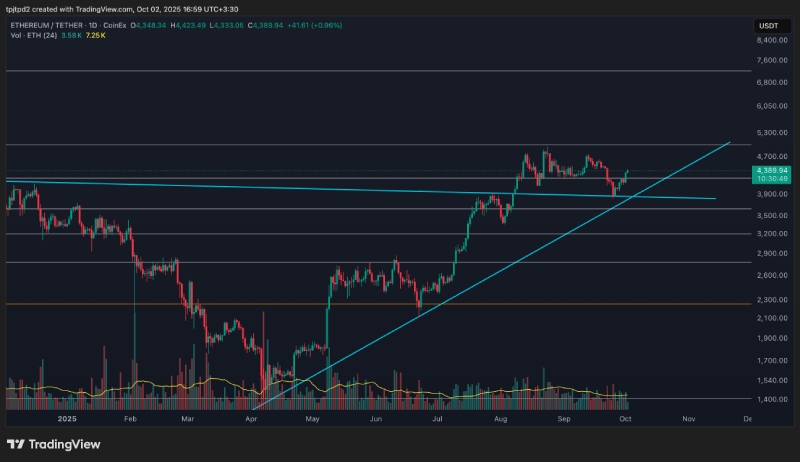
Task: Select the nearly flat cyan trendline
Action: [300, 189]
